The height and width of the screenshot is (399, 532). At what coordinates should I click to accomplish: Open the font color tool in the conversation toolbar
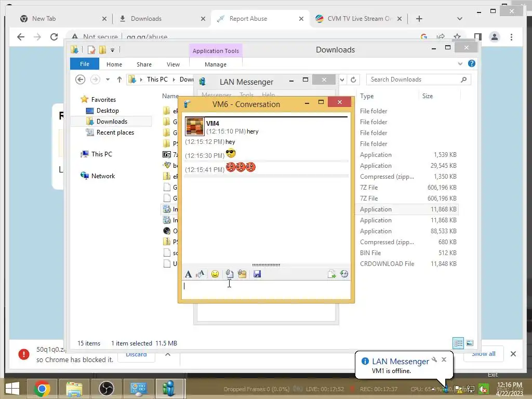point(200,274)
